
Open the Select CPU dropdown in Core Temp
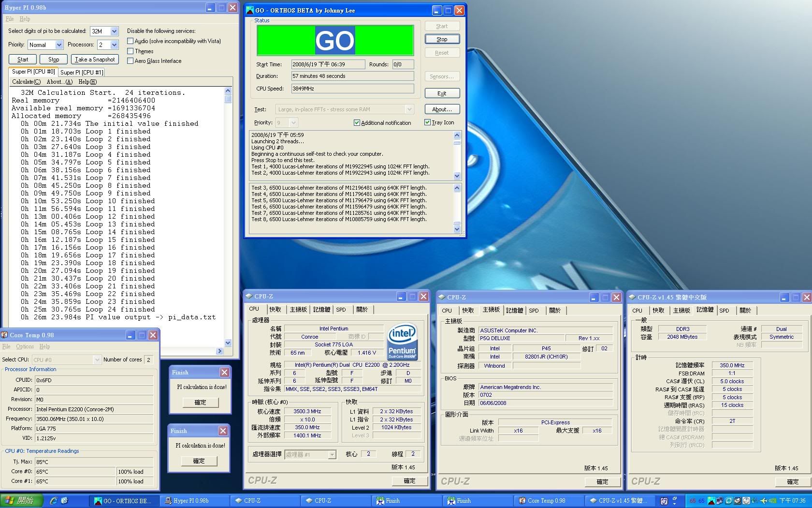click(97, 359)
